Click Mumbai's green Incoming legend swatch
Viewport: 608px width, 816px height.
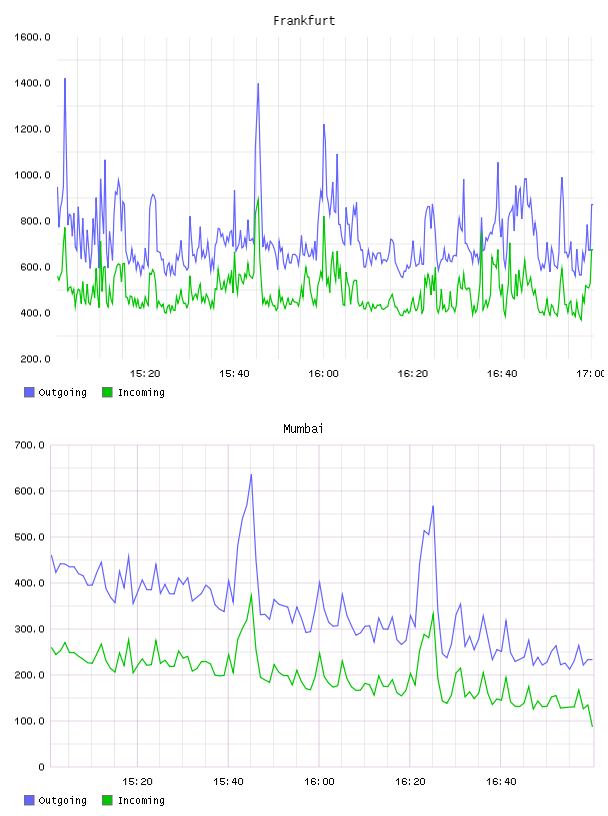[107, 800]
